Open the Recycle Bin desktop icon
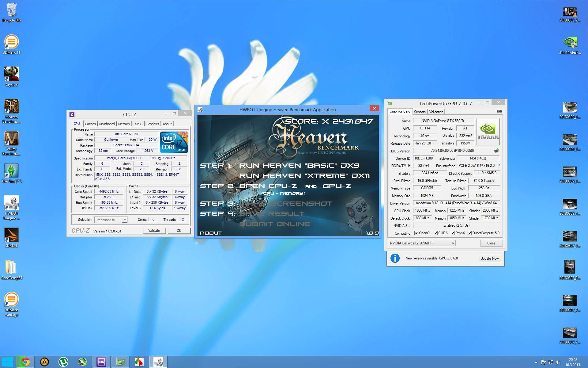Viewport: 588px width, 368px height. [x=11, y=13]
